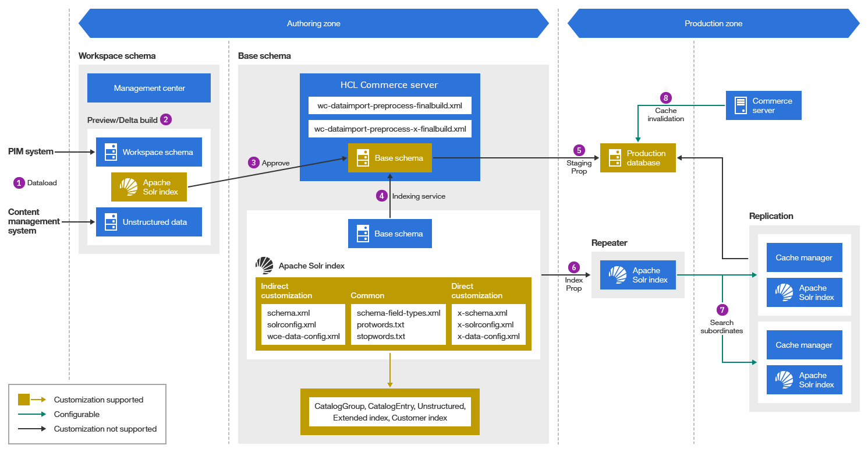Screen dimensions: 868x452
Task: Click the Solr logo below the lower Cache manager
Action: tap(784, 380)
